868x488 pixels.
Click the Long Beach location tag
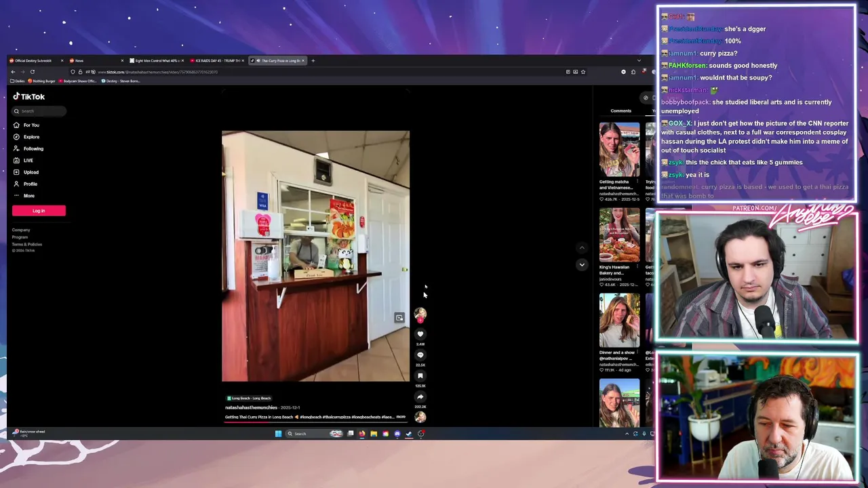(249, 399)
